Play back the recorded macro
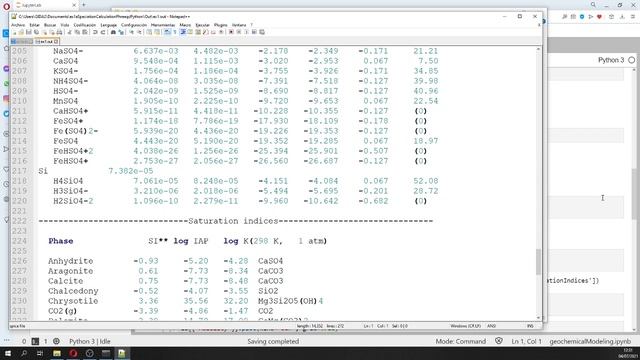Screen dimensions: 640x360 click(x=246, y=32)
